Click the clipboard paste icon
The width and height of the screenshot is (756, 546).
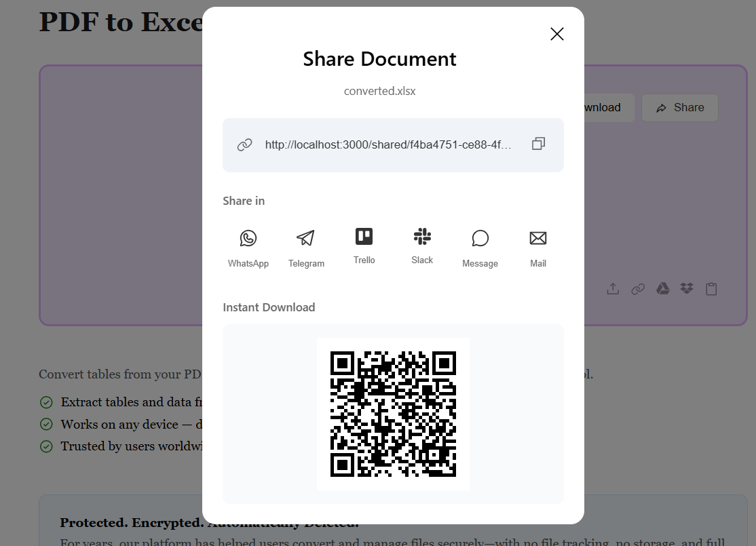(711, 289)
